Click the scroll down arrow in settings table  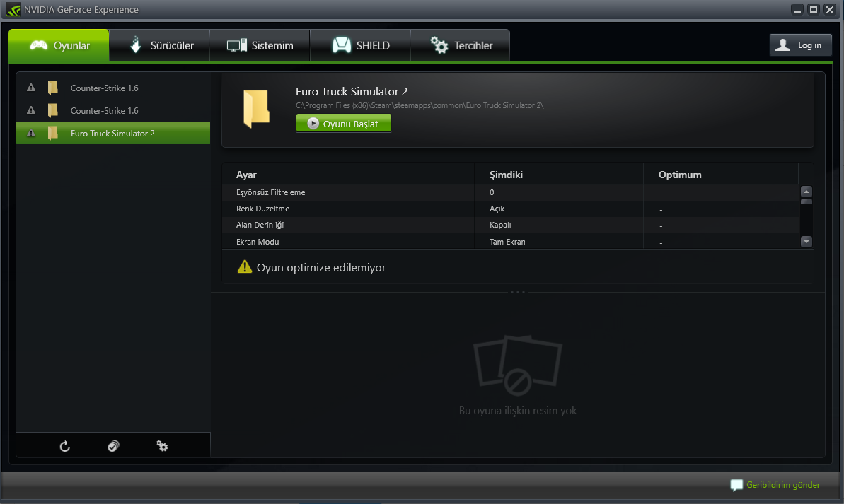(x=806, y=242)
